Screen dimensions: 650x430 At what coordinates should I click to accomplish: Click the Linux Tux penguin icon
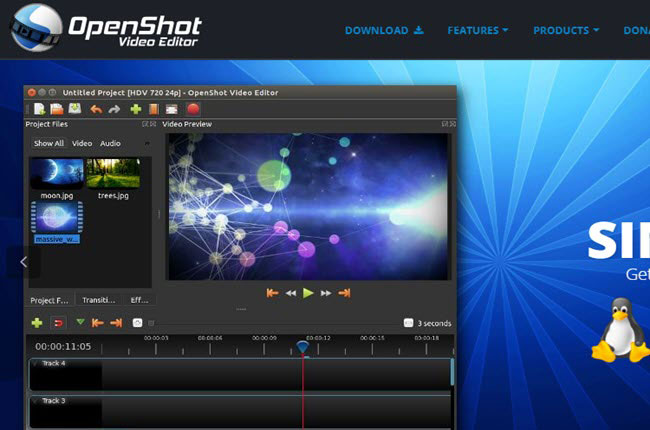click(x=620, y=330)
